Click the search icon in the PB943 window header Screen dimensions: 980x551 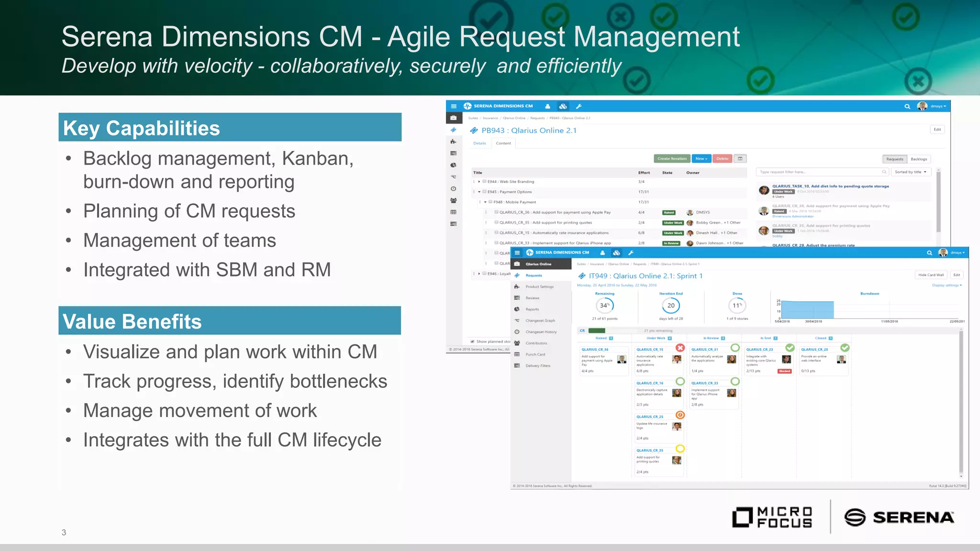tap(907, 106)
